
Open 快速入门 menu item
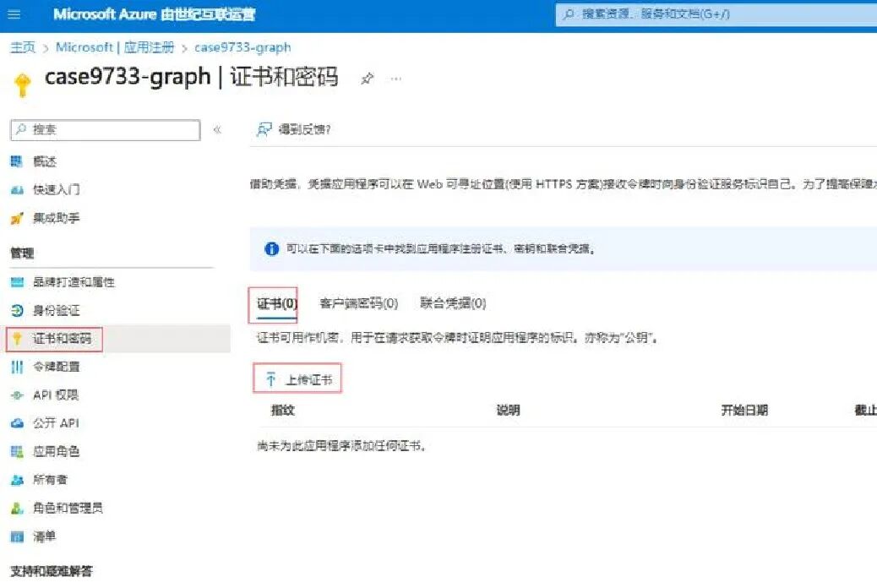click(56, 189)
